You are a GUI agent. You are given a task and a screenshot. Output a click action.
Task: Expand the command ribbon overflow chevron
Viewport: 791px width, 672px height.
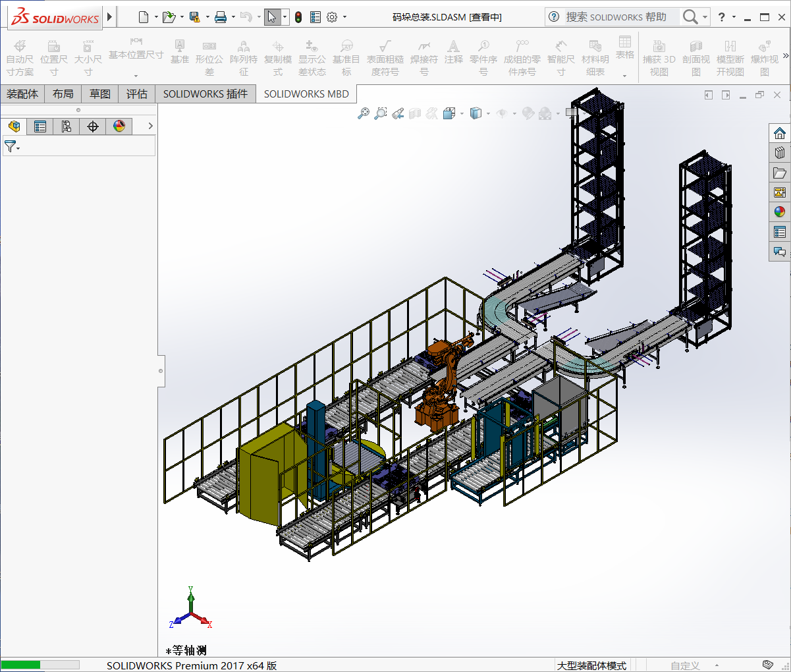pos(786,56)
